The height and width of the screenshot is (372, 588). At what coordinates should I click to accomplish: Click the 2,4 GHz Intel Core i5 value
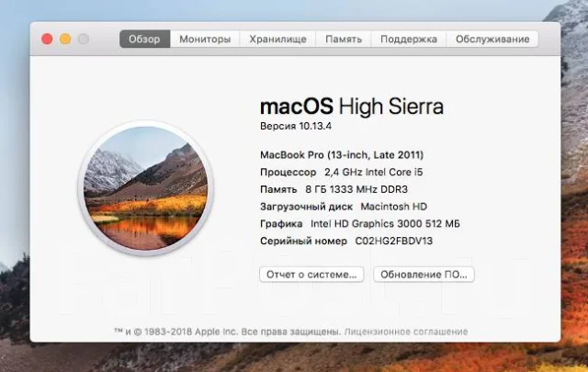click(x=374, y=172)
